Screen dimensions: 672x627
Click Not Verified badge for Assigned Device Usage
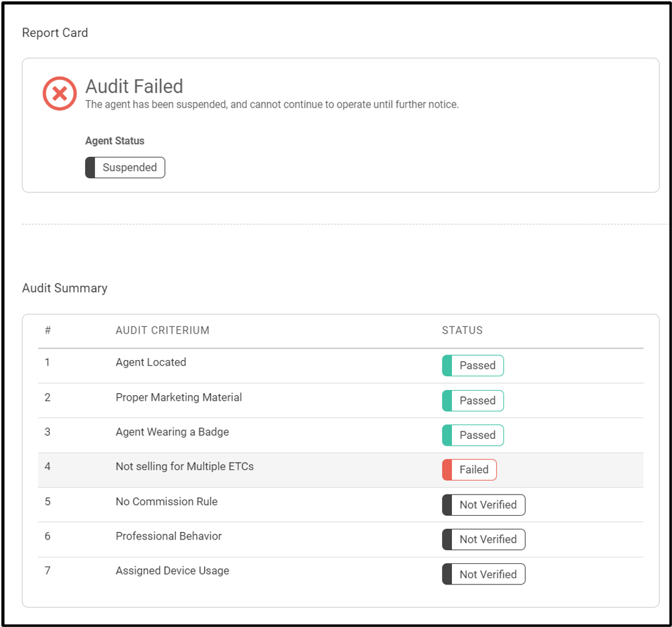(483, 574)
